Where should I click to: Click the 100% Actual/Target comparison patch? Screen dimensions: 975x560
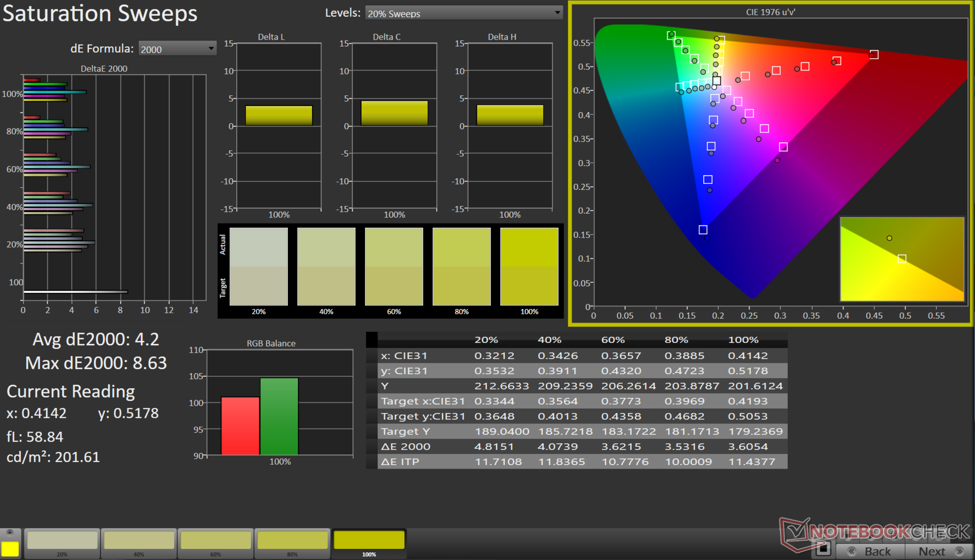click(529, 267)
